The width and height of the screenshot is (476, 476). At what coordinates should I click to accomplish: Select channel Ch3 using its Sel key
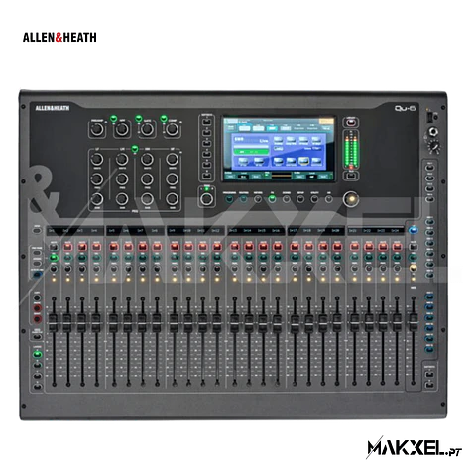pos(81,258)
